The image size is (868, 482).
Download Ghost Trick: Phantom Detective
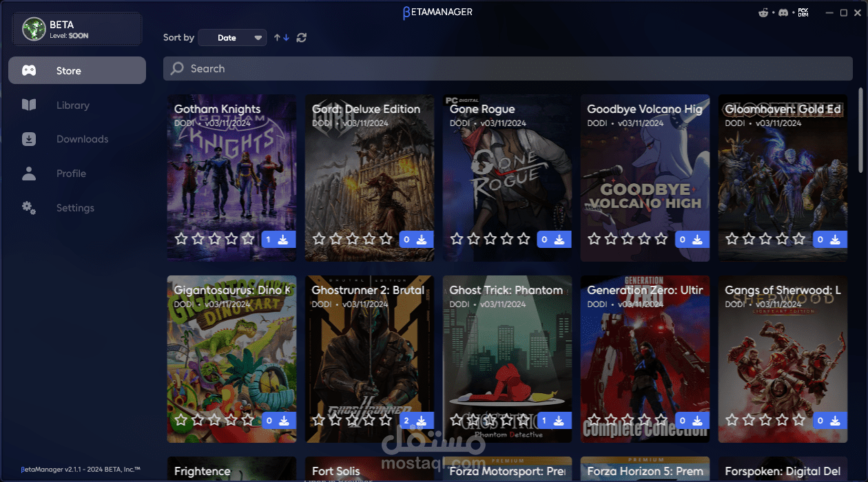(555, 421)
